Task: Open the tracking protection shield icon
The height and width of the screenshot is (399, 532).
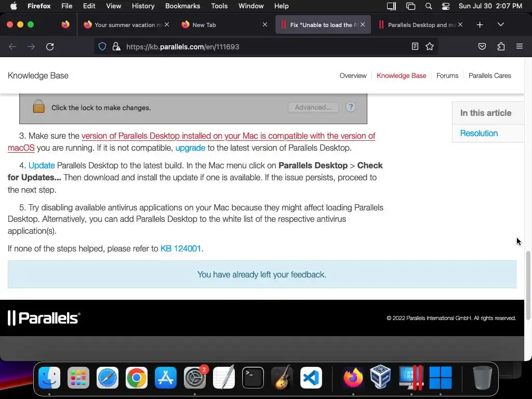Action: tap(102, 46)
